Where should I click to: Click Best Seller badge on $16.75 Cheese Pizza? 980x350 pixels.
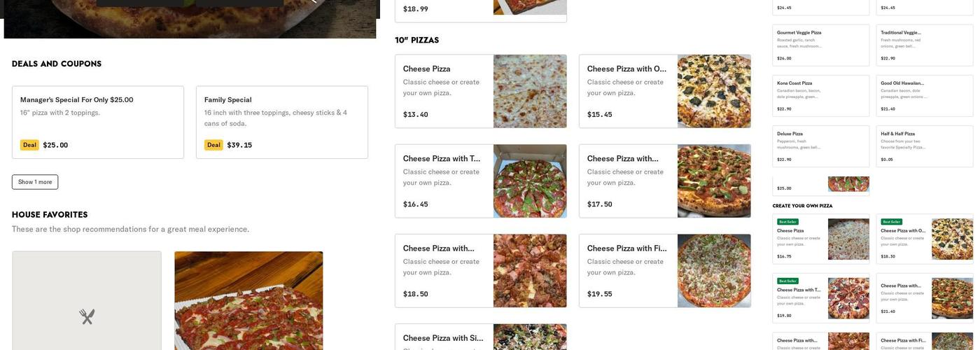click(x=787, y=222)
